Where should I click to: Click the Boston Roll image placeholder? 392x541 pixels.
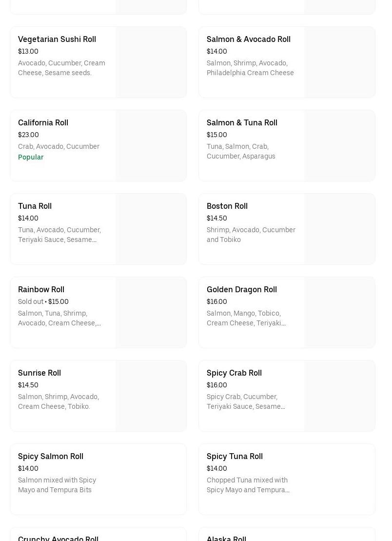340,229
